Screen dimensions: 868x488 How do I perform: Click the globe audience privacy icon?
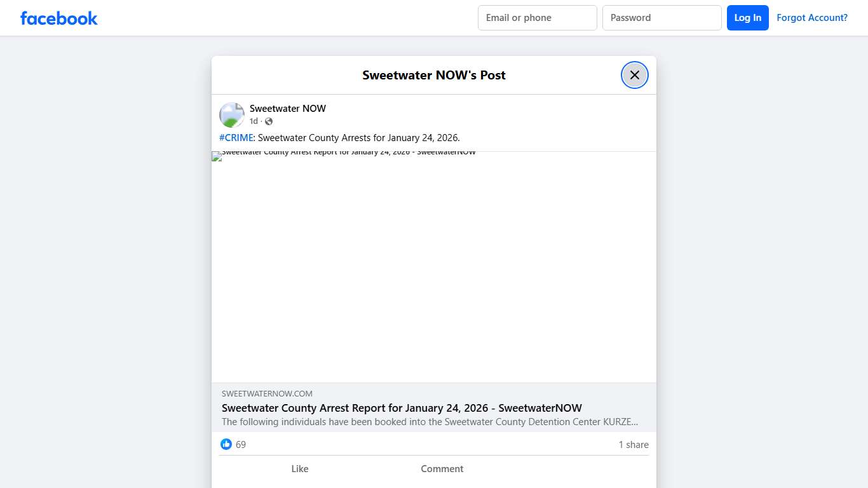pos(269,121)
